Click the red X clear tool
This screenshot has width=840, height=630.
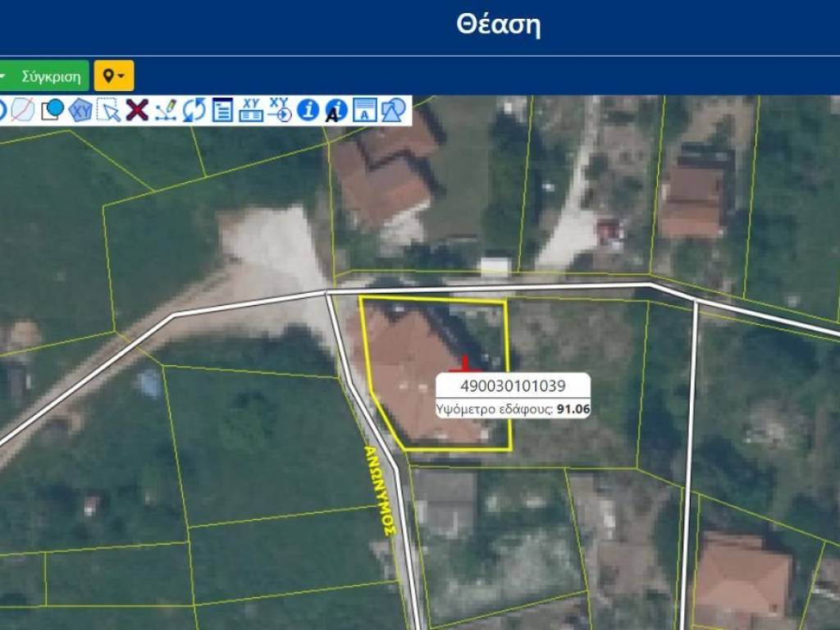tap(137, 109)
